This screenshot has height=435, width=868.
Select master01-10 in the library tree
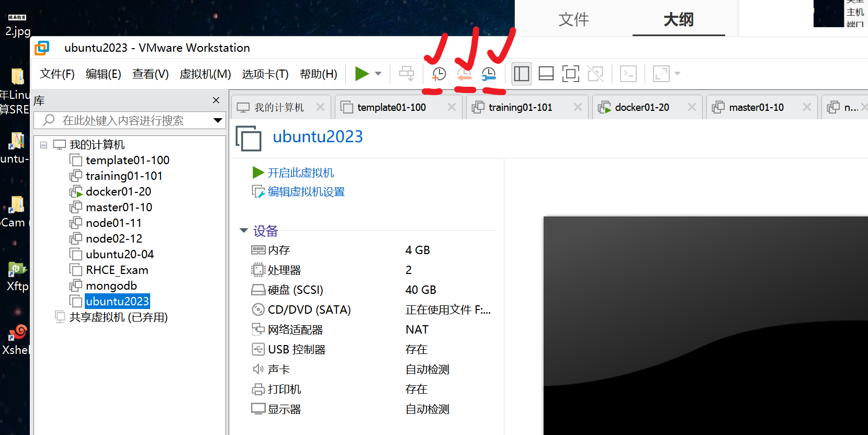(119, 208)
